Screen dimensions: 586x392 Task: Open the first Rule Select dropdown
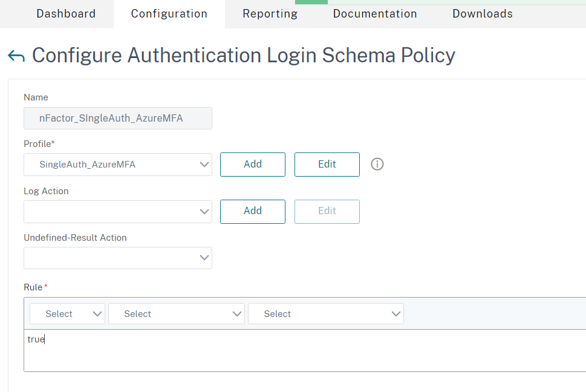coord(67,314)
